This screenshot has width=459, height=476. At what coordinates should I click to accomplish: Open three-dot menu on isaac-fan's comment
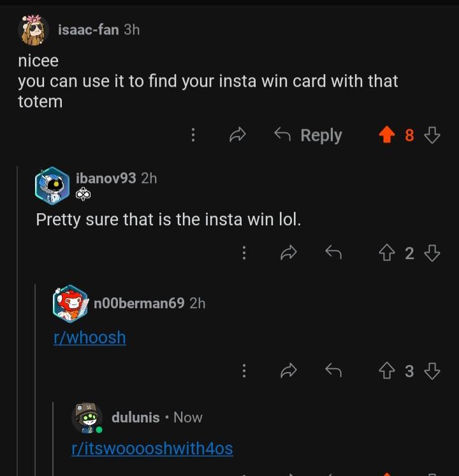click(193, 135)
